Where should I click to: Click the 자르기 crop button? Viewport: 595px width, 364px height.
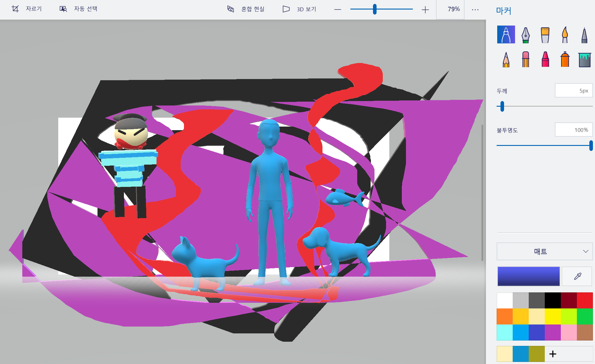pos(27,9)
